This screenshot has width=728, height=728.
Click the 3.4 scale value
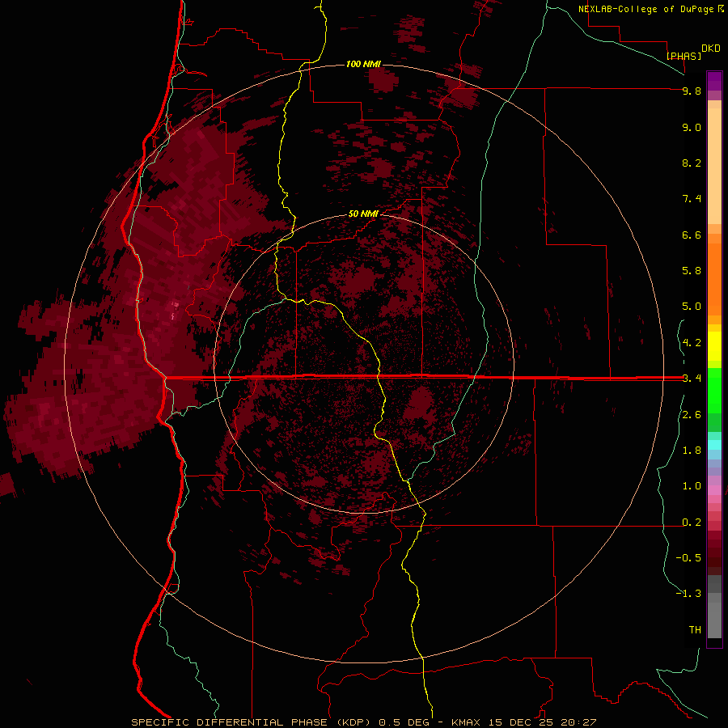tap(692, 379)
